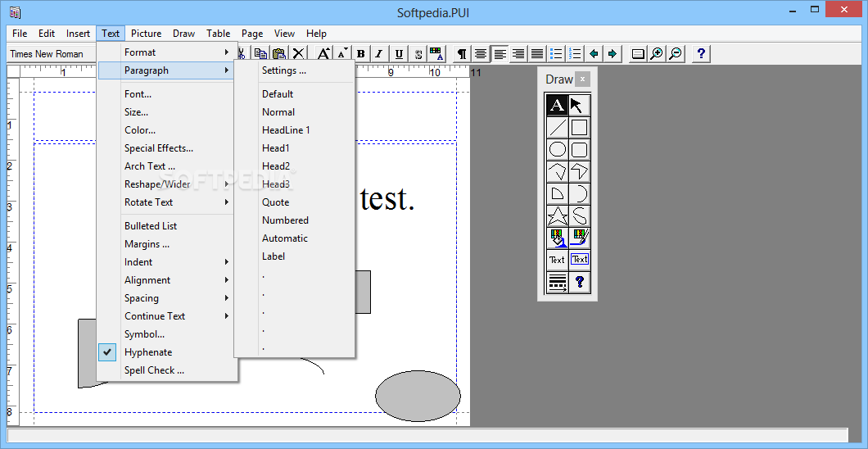
Task: Click the text color toolbar icon
Action: 436,54
